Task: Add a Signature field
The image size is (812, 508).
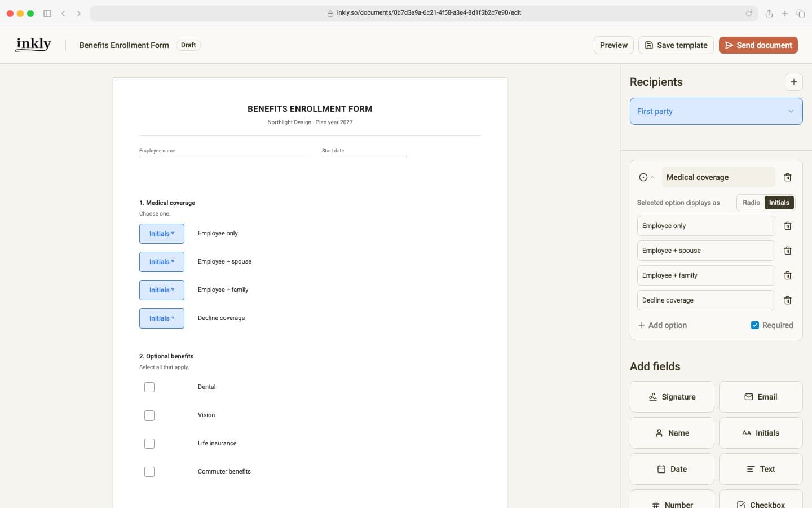Action: pyautogui.click(x=672, y=397)
